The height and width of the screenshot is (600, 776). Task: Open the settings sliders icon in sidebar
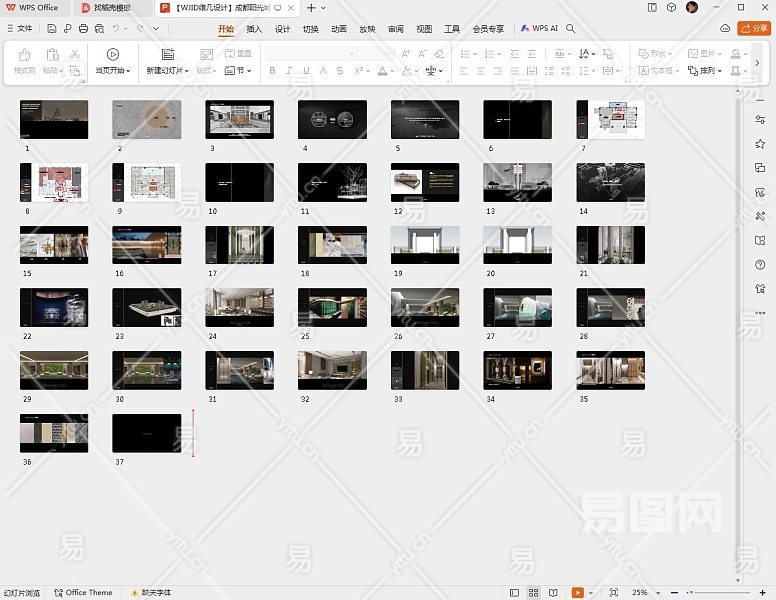[760, 120]
